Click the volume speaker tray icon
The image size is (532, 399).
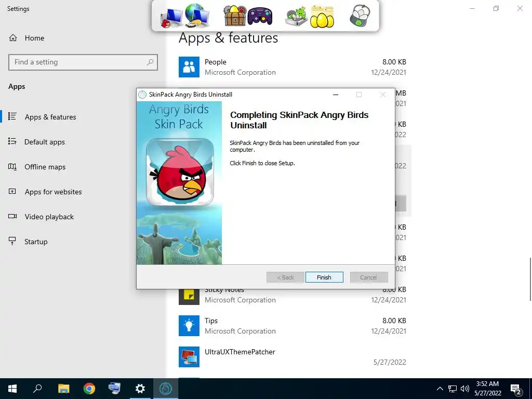(465, 389)
